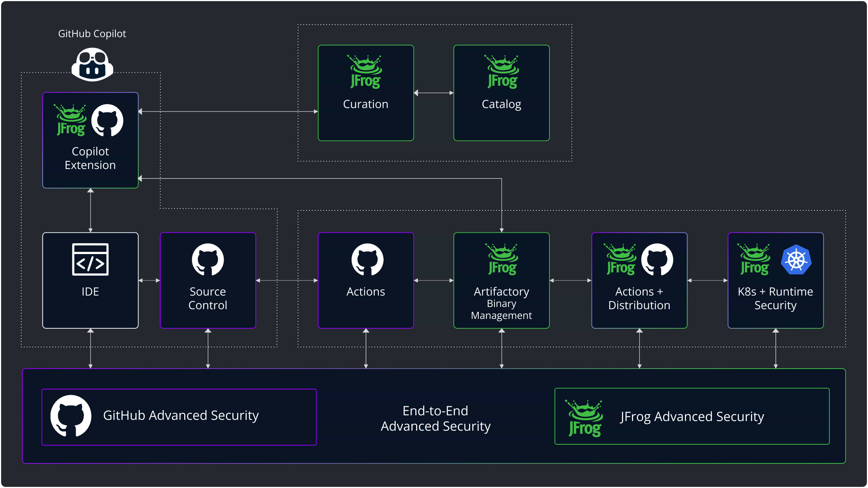Click GitHub logo in Actions + Distribution box
This screenshot has height=488, width=868.
click(x=657, y=259)
